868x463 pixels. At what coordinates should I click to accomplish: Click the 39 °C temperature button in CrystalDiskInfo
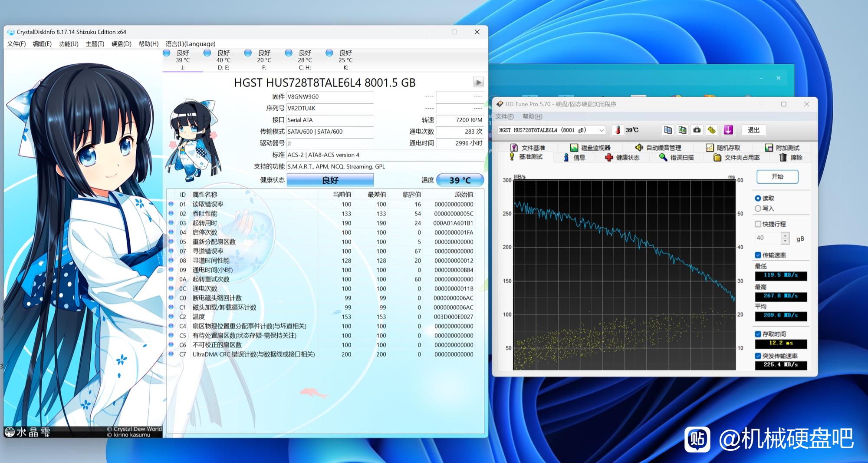pos(460,180)
